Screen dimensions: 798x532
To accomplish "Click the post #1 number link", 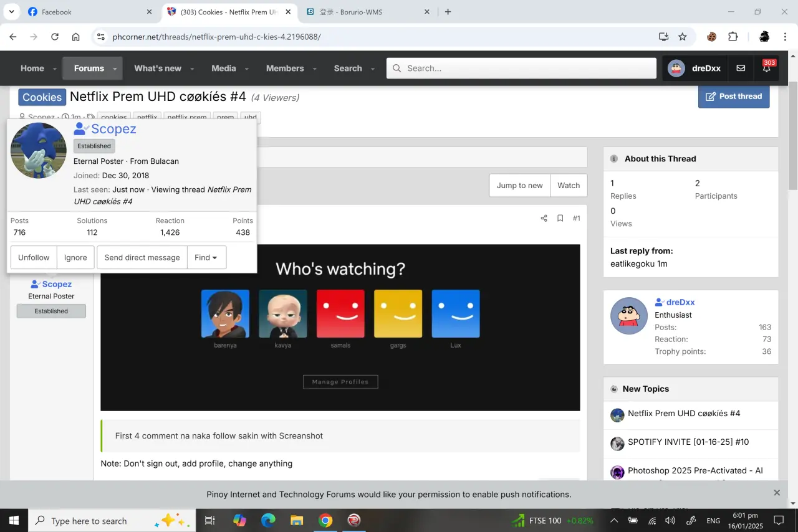I will click(576, 218).
